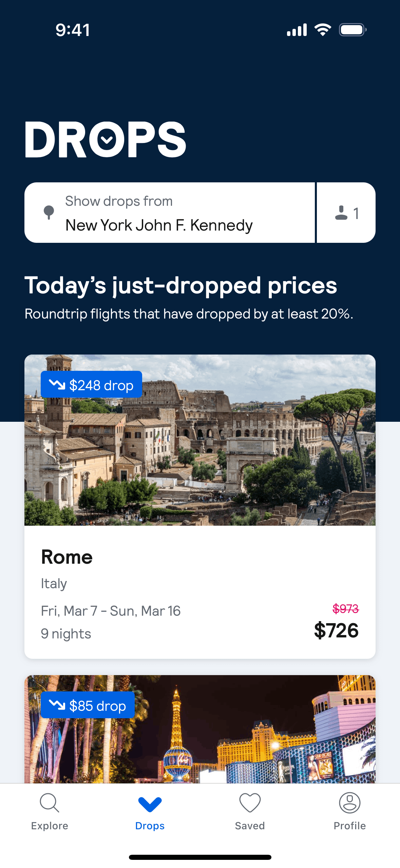Tap the trending-down arrow on $85 drop
400x868 pixels.
point(57,705)
